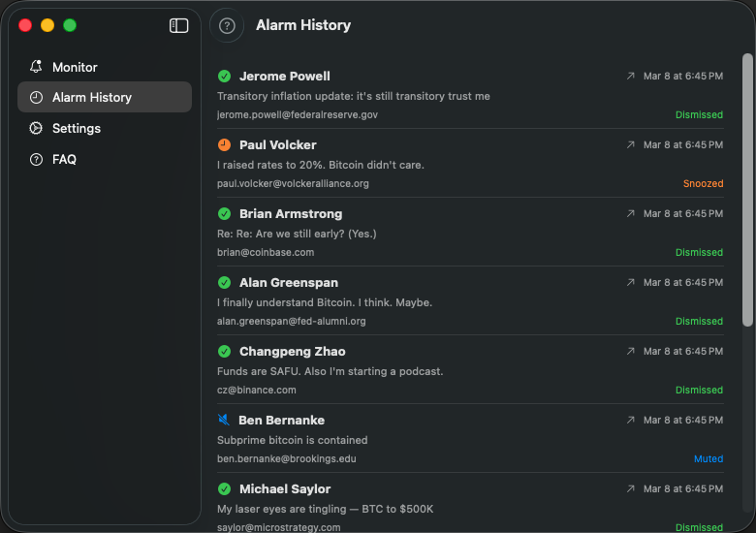Image resolution: width=756 pixels, height=533 pixels.
Task: Open Jerome Powell email via arrow icon
Action: pyautogui.click(x=631, y=77)
